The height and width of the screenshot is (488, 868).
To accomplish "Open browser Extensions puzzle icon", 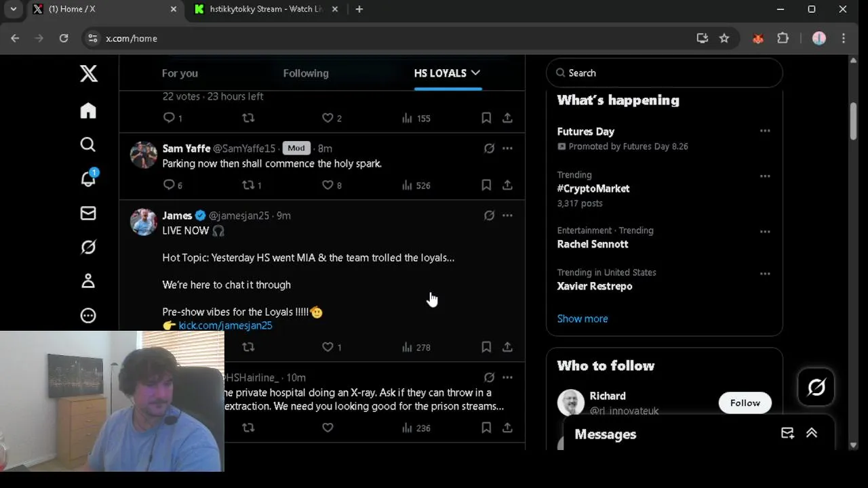I will coord(783,39).
